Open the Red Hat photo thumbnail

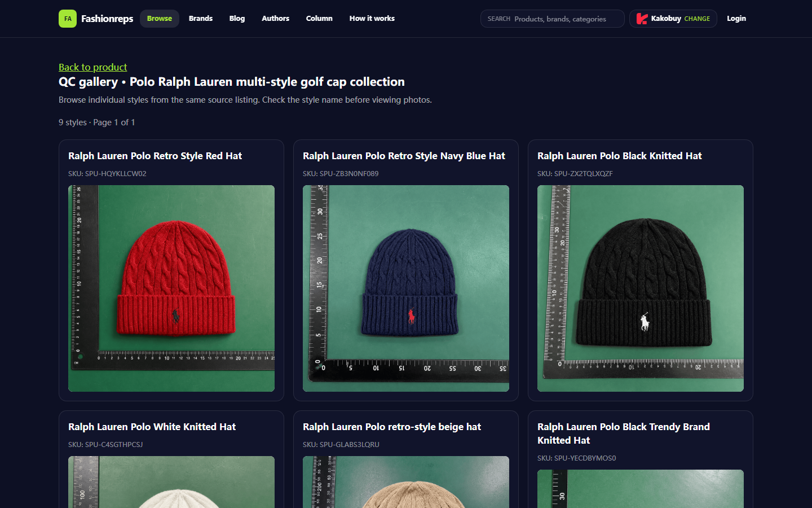click(171, 288)
